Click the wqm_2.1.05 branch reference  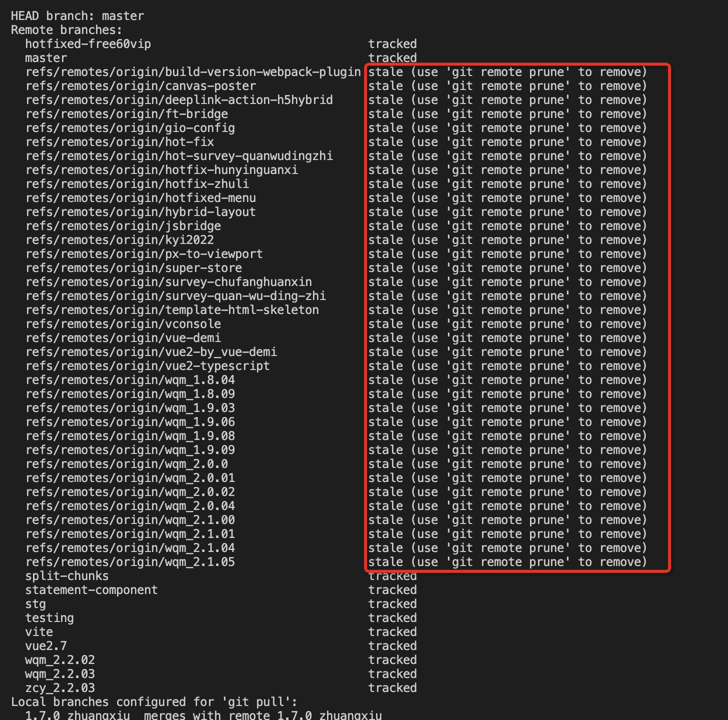click(130, 562)
